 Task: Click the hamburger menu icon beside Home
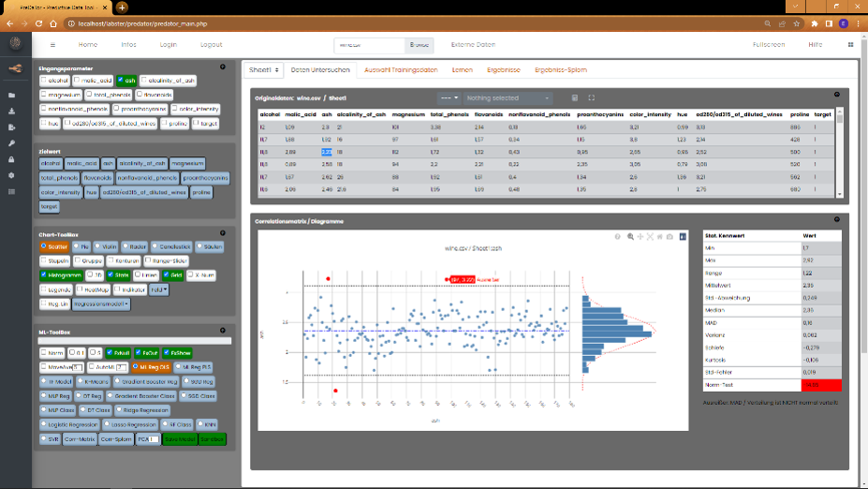52,44
